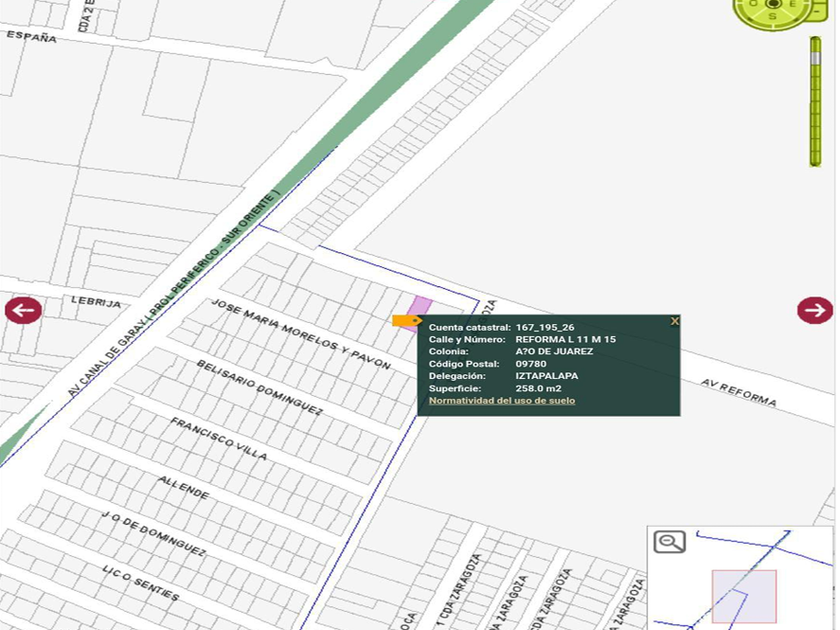Pan the map west with the left arrow
This screenshot has height=630, width=840.
tap(23, 310)
